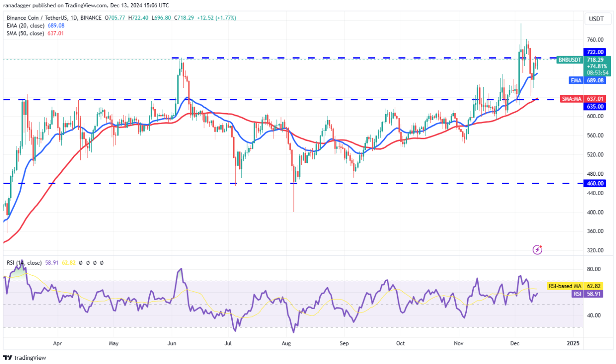Click the purple 58.91 value in RSI legend
This screenshot has height=364, width=616.
point(52,263)
